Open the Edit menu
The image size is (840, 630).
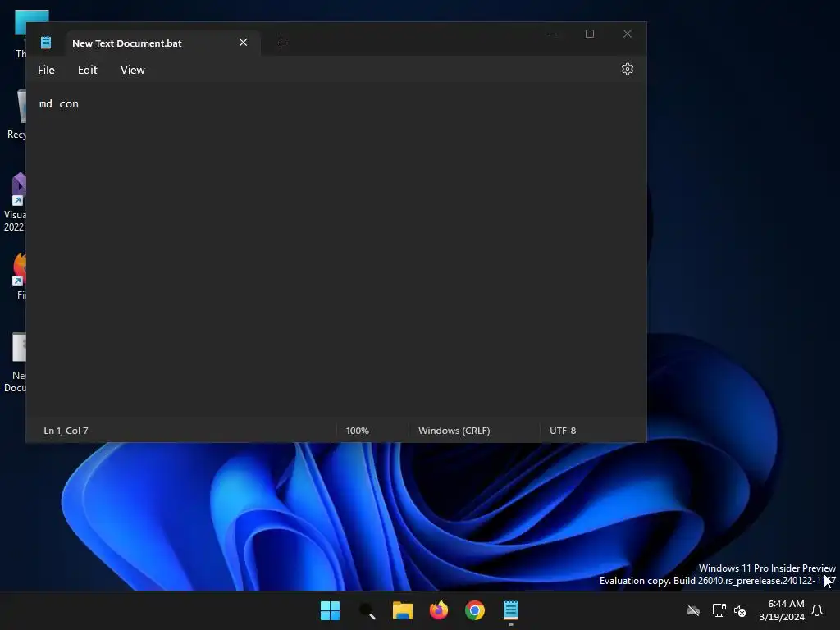[87, 70]
